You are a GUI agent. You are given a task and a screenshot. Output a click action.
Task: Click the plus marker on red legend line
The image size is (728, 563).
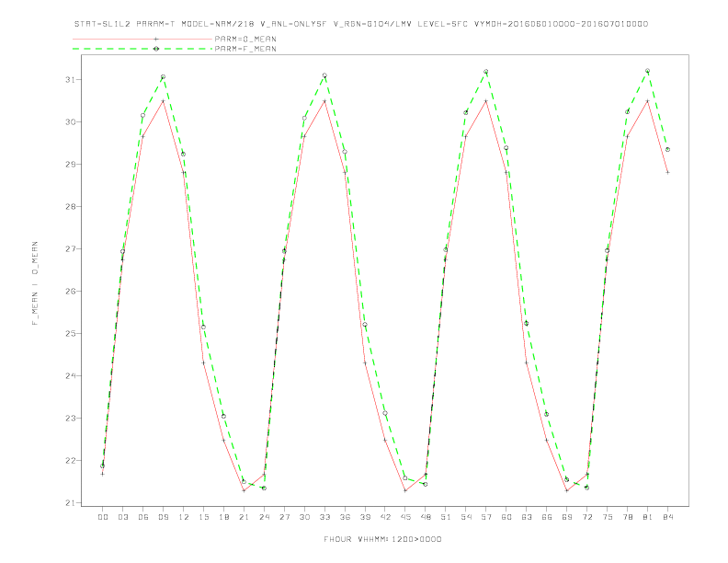[x=156, y=39]
